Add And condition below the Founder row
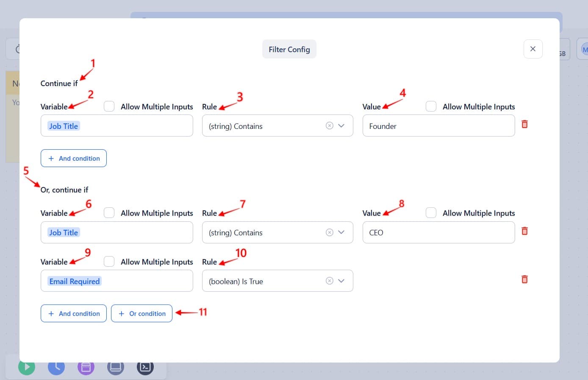The image size is (588, 380). point(74,158)
